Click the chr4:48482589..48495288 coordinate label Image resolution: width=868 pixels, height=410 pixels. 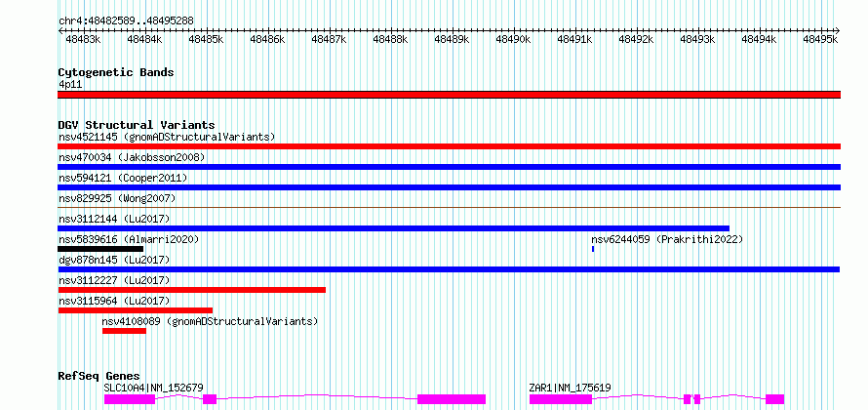(x=126, y=21)
